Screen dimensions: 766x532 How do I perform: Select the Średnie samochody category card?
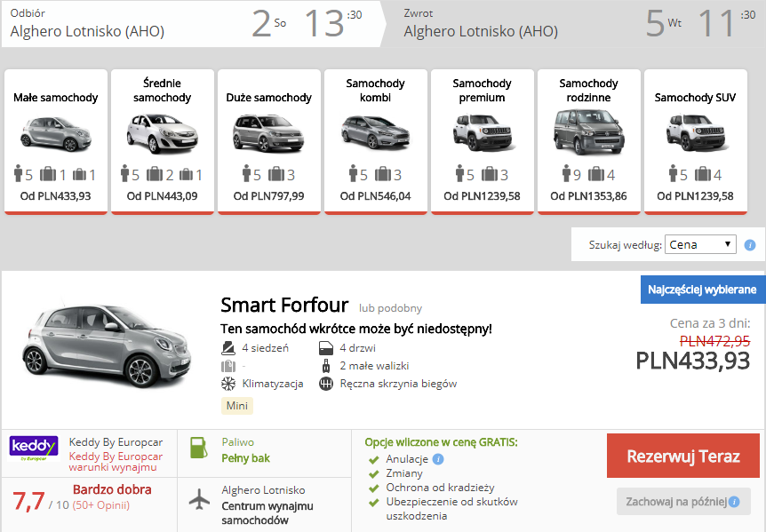click(163, 141)
